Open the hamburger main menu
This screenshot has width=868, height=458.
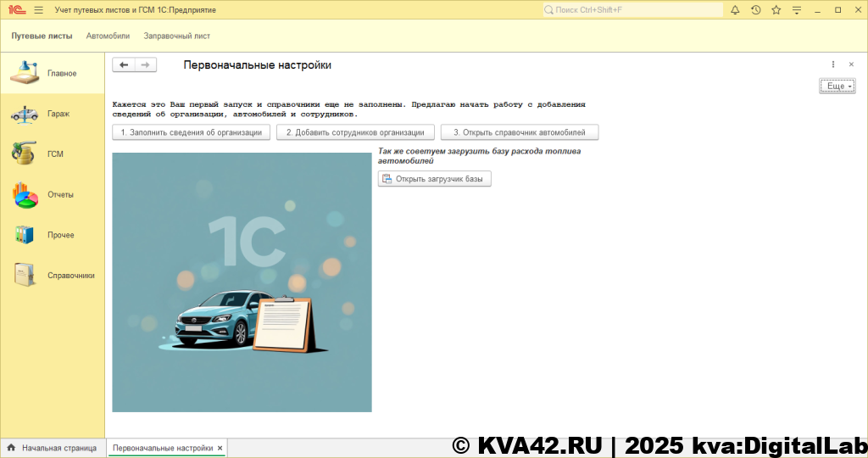pyautogui.click(x=38, y=10)
